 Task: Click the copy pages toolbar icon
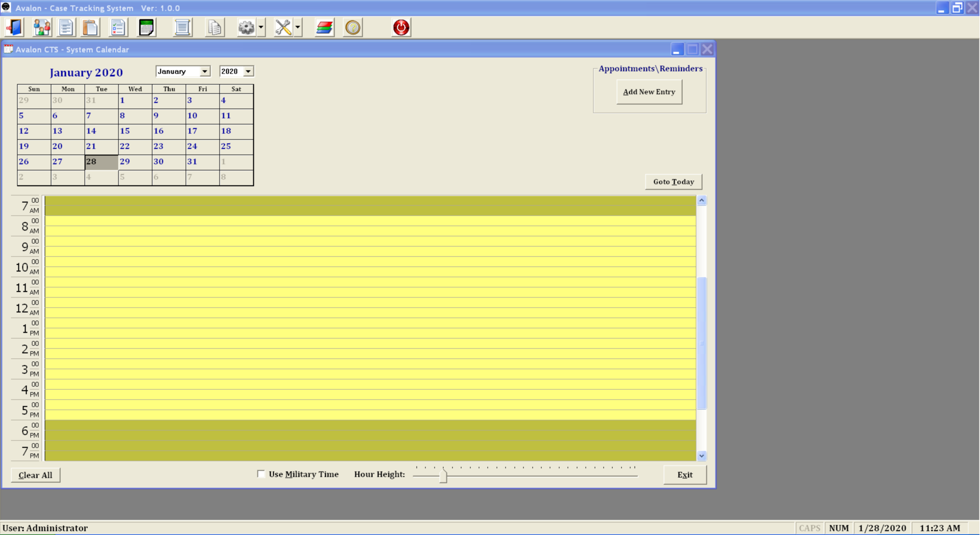[x=215, y=28]
